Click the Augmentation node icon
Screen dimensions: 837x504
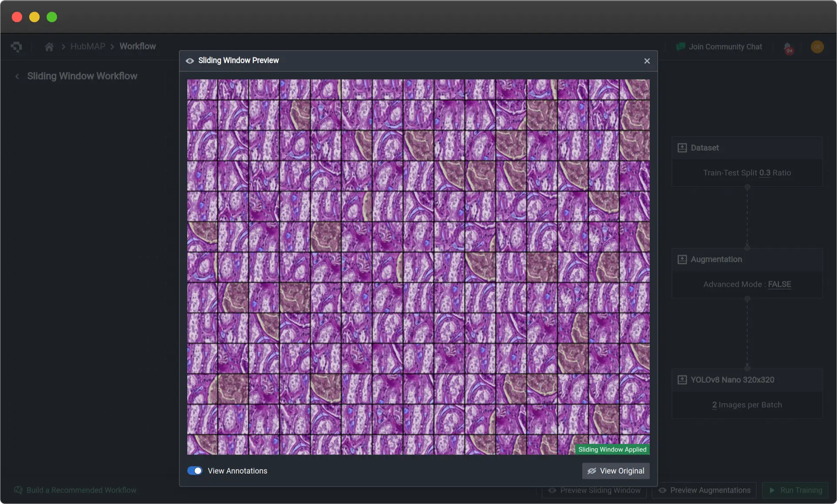[x=682, y=259]
